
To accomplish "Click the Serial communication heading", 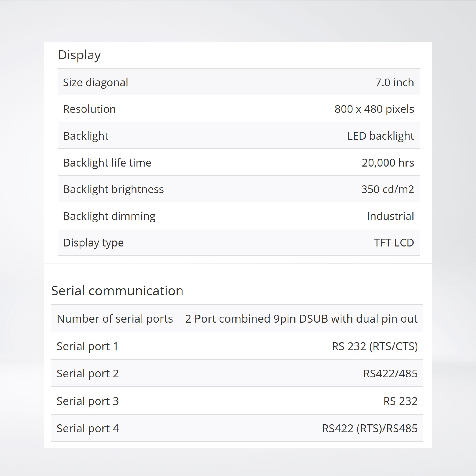I will [x=117, y=290].
